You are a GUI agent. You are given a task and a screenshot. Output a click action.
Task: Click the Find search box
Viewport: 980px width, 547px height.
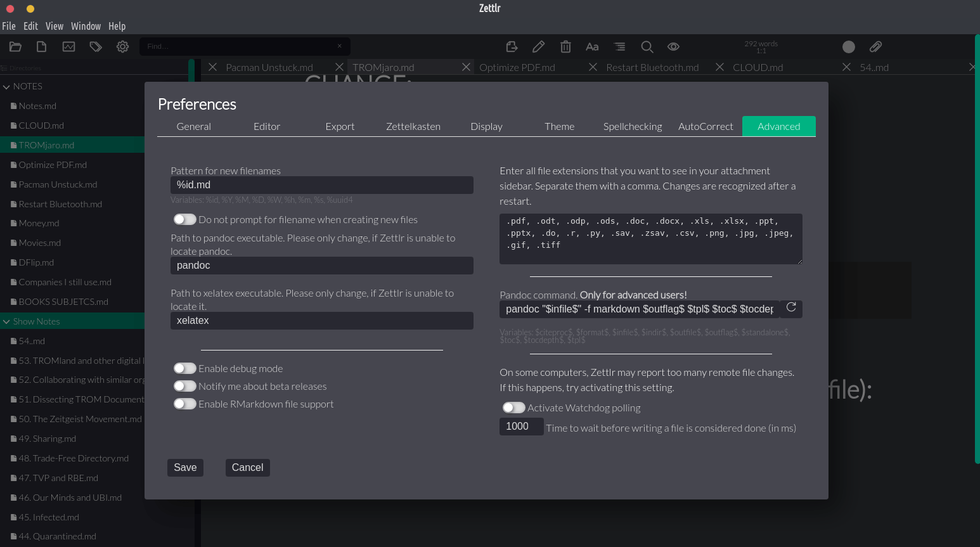pos(245,46)
